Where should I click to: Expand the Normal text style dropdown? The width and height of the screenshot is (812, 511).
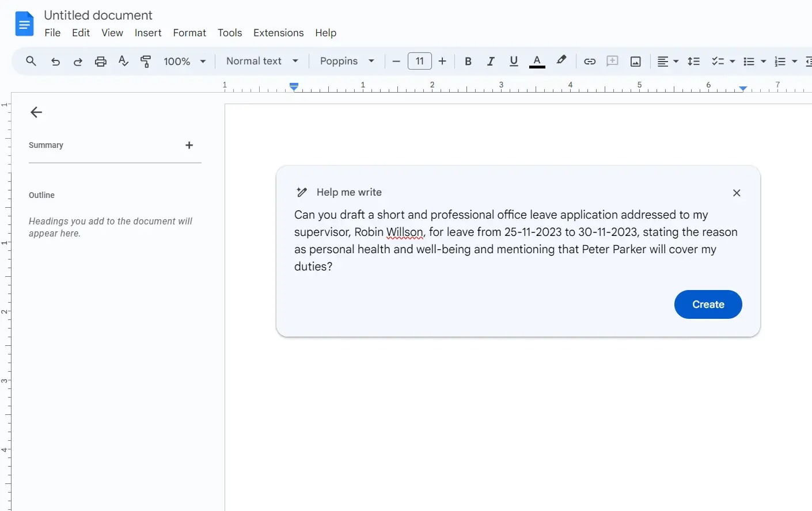[262, 62]
